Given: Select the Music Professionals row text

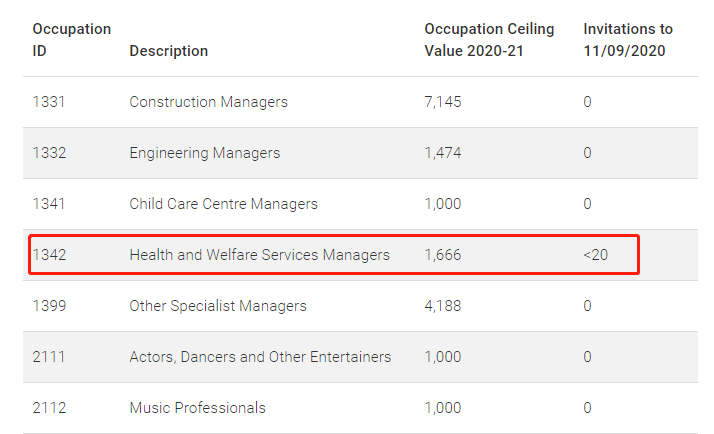Looking at the screenshot, I should (x=197, y=408).
